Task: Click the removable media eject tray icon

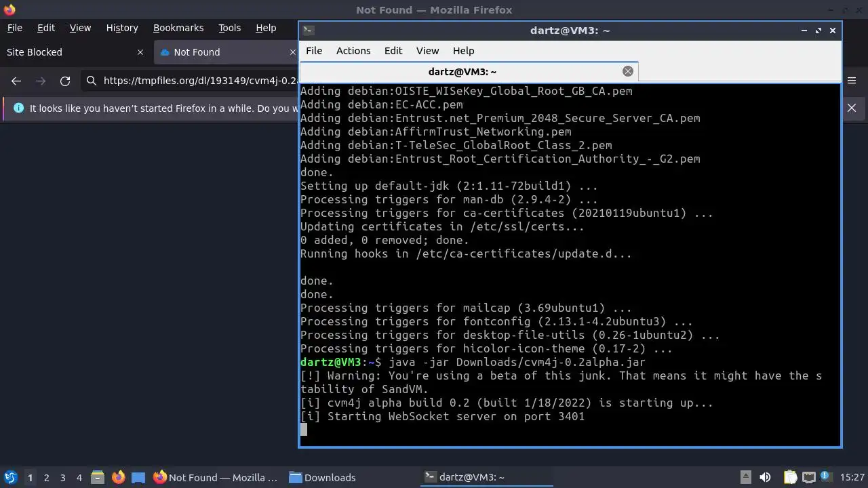Action: [745, 477]
